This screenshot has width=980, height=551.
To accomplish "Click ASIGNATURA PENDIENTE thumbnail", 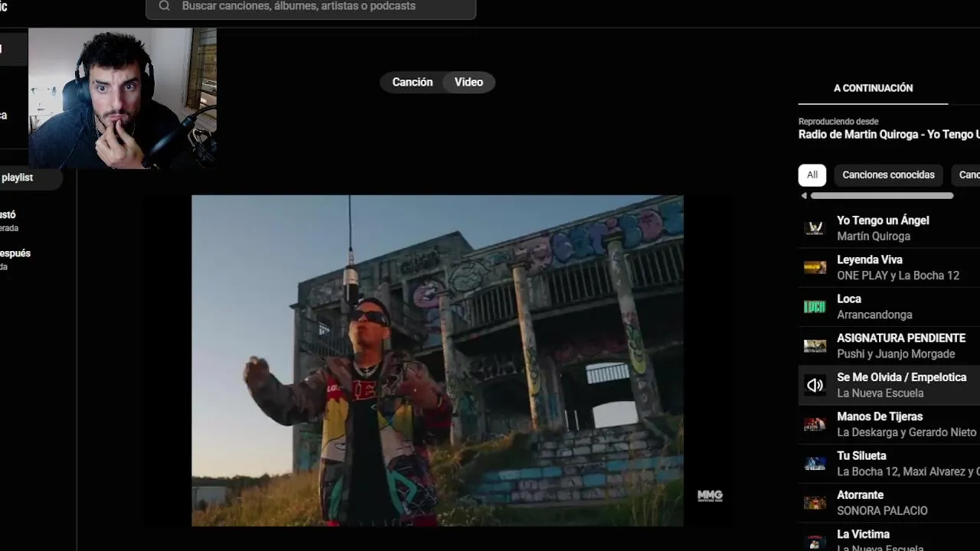I will pos(815,346).
